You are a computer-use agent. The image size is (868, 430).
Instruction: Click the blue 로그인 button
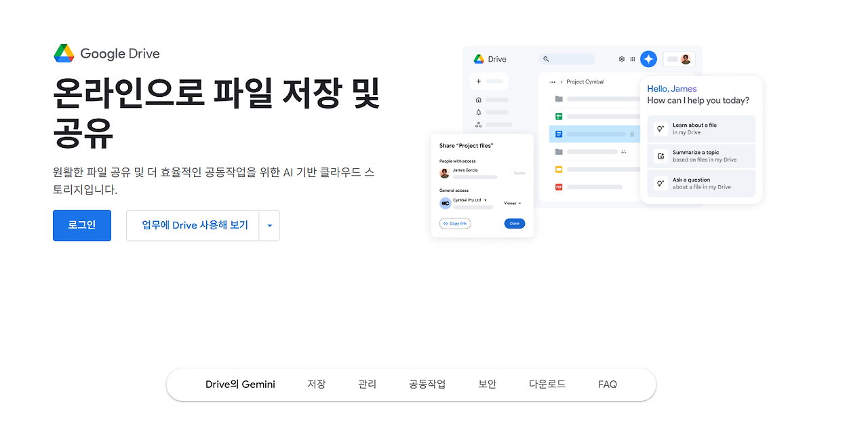[x=82, y=225]
